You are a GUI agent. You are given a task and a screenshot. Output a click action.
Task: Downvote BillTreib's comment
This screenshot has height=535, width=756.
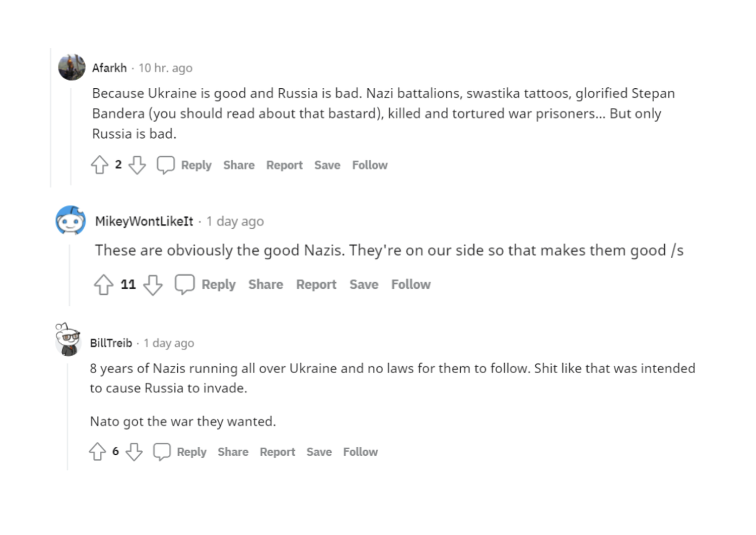pos(134,451)
